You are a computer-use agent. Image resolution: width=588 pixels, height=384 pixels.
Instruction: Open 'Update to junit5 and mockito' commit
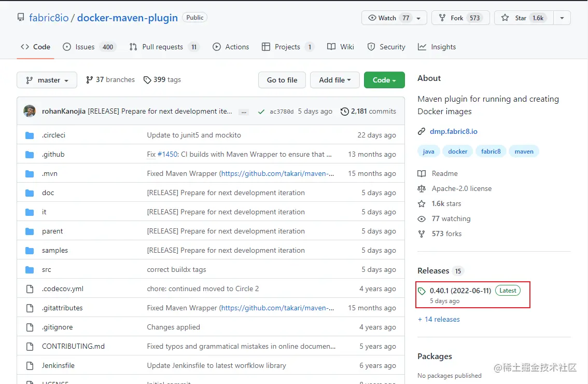coord(194,135)
